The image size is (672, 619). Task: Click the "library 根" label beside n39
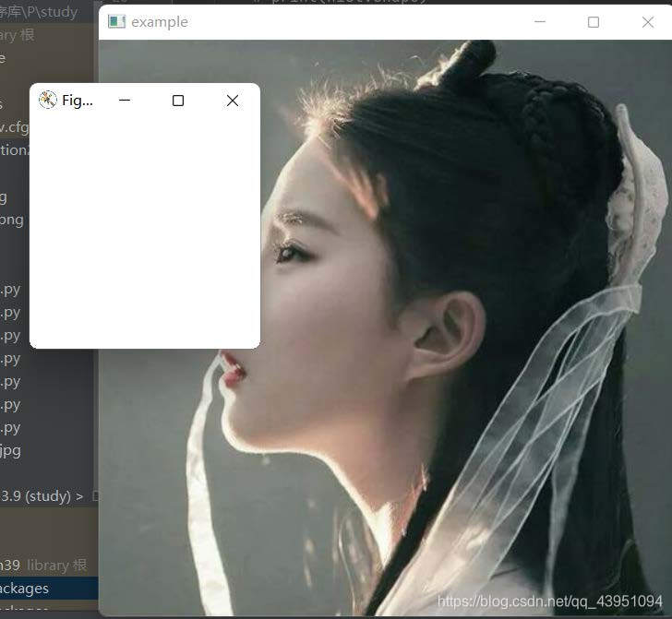coord(57,565)
